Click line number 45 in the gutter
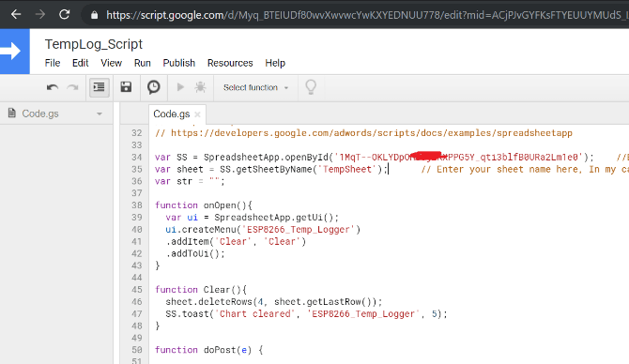This screenshot has width=629, height=364. (x=137, y=290)
